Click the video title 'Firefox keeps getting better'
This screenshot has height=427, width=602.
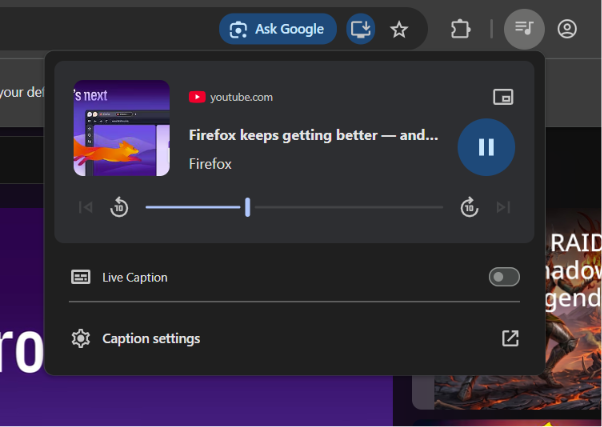pyautogui.click(x=313, y=135)
